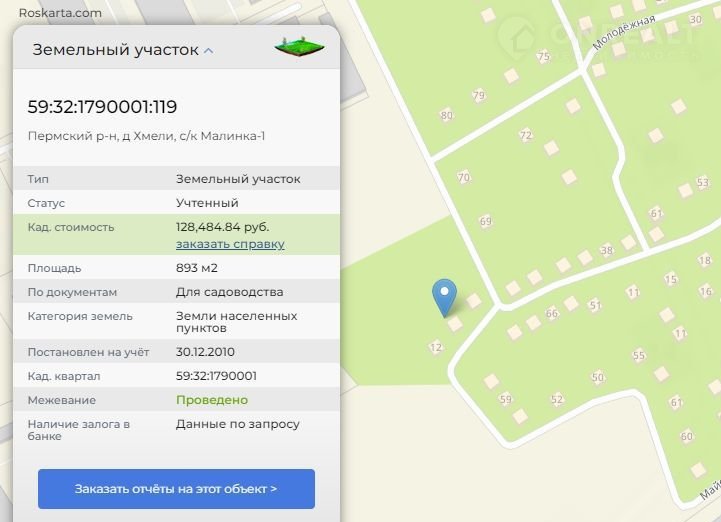The width and height of the screenshot is (721, 522).
Task: Click the Молодёжная street label
Action: (x=623, y=33)
